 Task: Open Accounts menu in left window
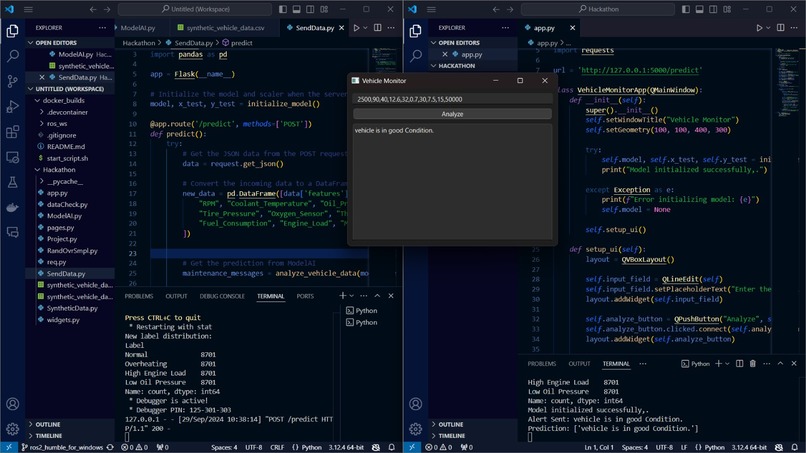(13, 404)
